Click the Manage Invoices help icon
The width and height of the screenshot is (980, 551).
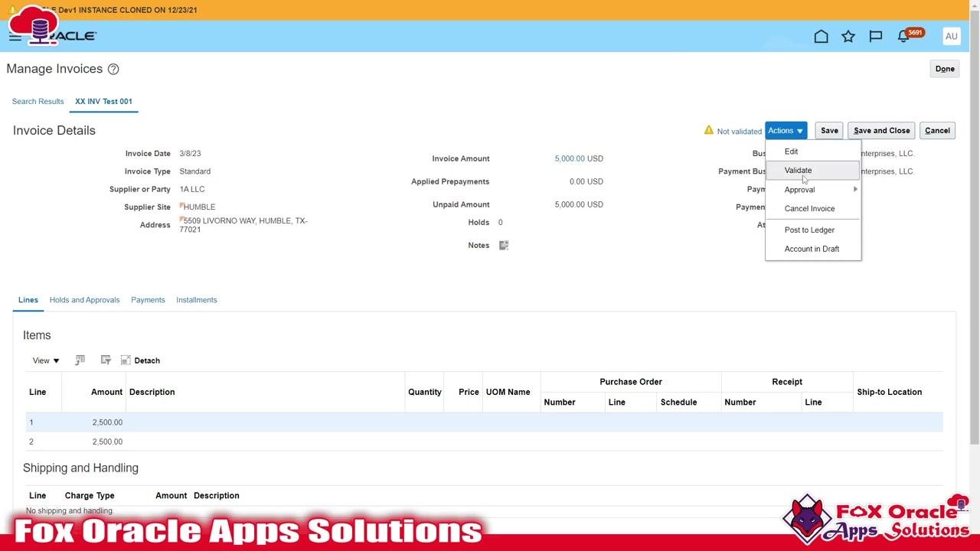tap(113, 69)
